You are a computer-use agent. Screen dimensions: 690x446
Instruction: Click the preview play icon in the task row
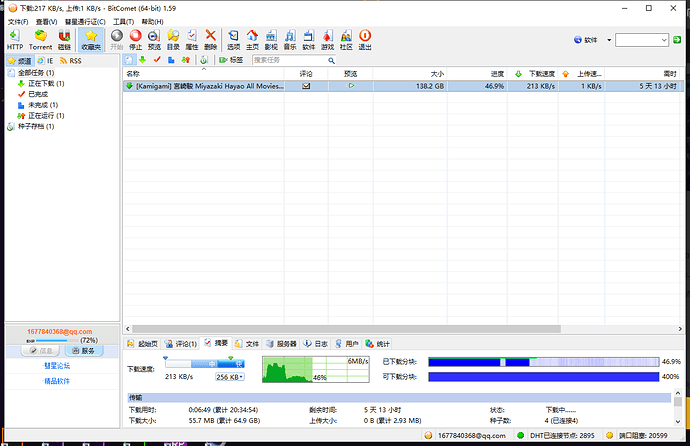[351, 86]
